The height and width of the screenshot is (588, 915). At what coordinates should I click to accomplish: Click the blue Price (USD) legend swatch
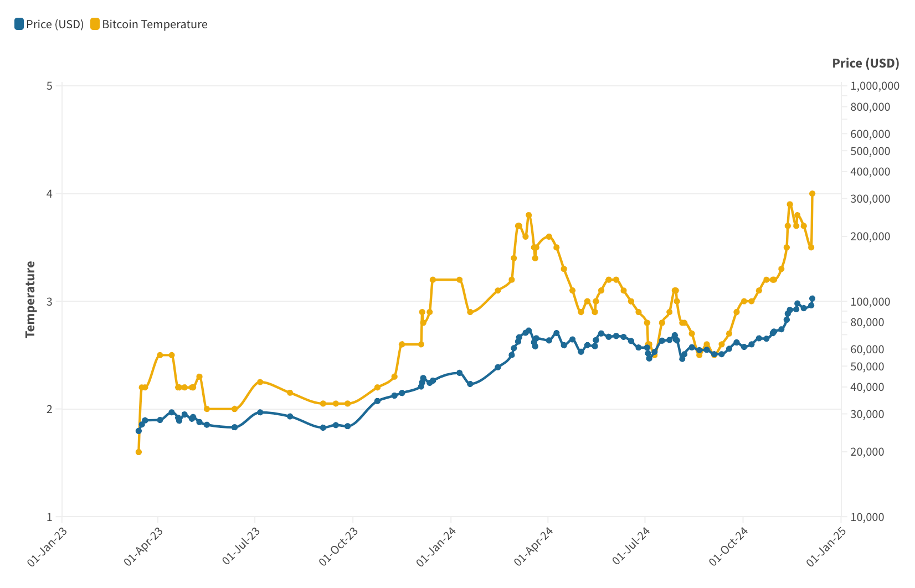click(19, 24)
